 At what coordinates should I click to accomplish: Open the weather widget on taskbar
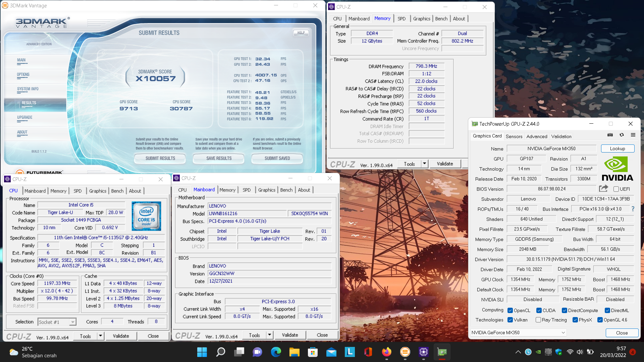(x=33, y=352)
